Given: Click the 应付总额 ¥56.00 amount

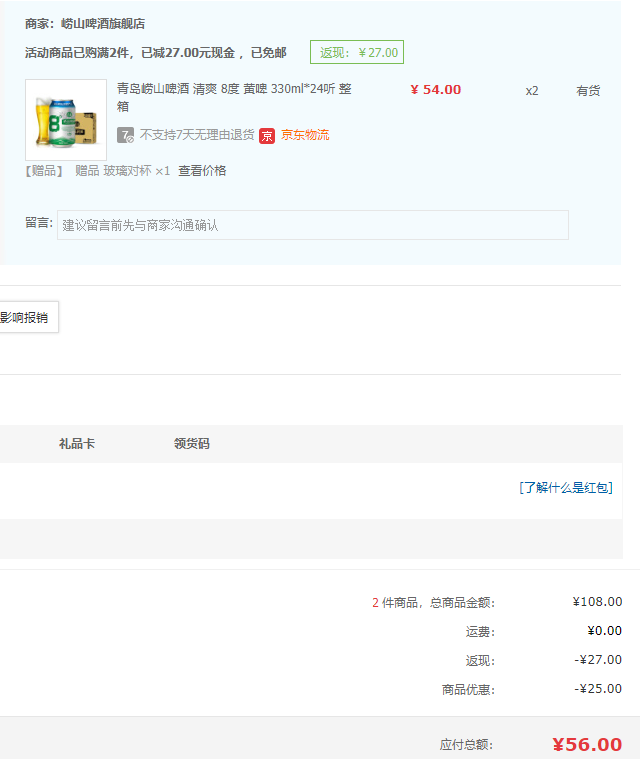Looking at the screenshot, I should [x=587, y=744].
